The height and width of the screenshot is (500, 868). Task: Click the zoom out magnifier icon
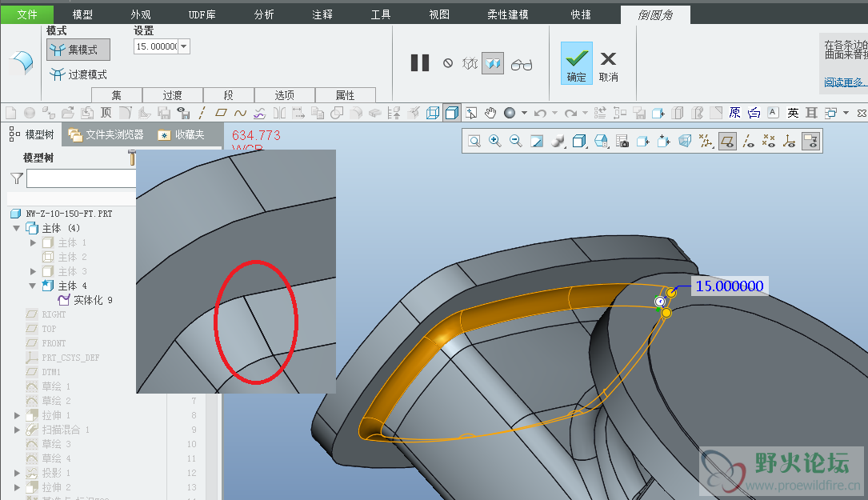click(516, 142)
